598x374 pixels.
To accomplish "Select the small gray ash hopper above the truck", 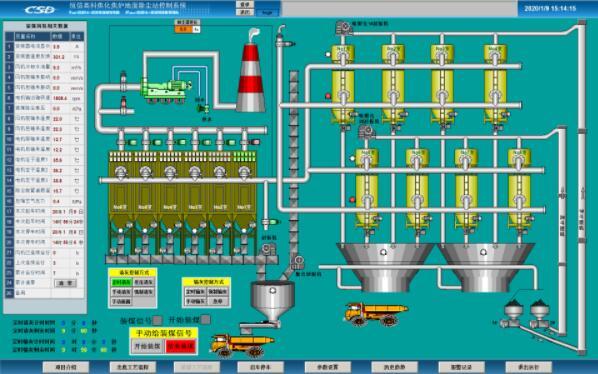I will click(x=272, y=301).
